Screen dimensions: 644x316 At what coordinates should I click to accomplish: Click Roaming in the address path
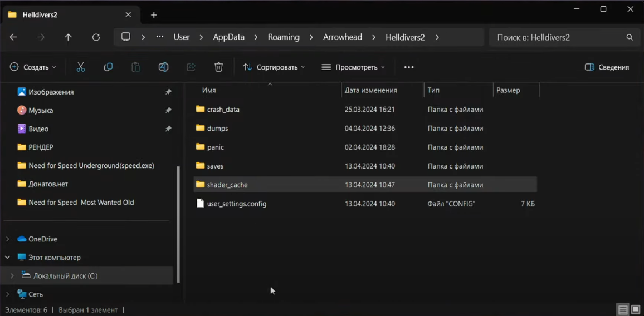click(284, 37)
